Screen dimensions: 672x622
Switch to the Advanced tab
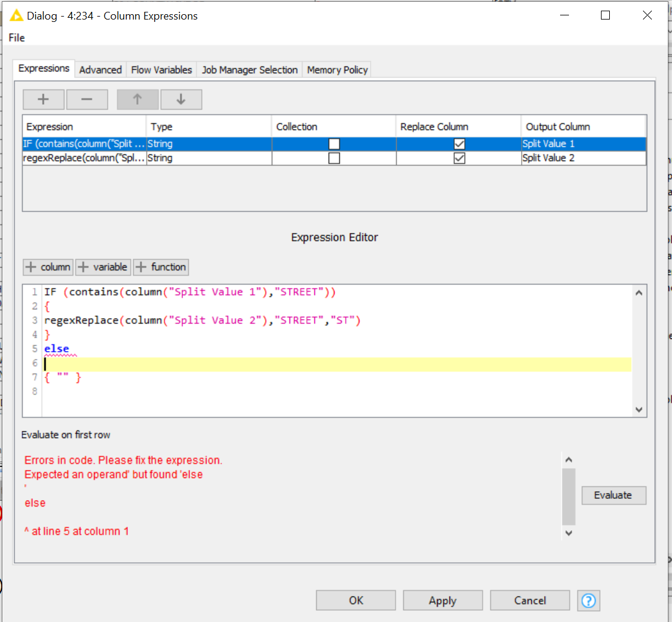pos(100,70)
